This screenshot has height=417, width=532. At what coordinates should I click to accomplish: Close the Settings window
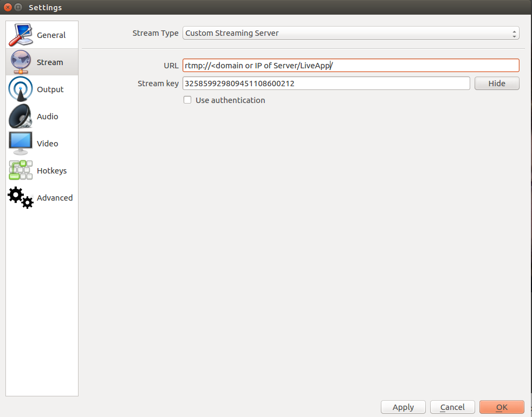[8, 7]
